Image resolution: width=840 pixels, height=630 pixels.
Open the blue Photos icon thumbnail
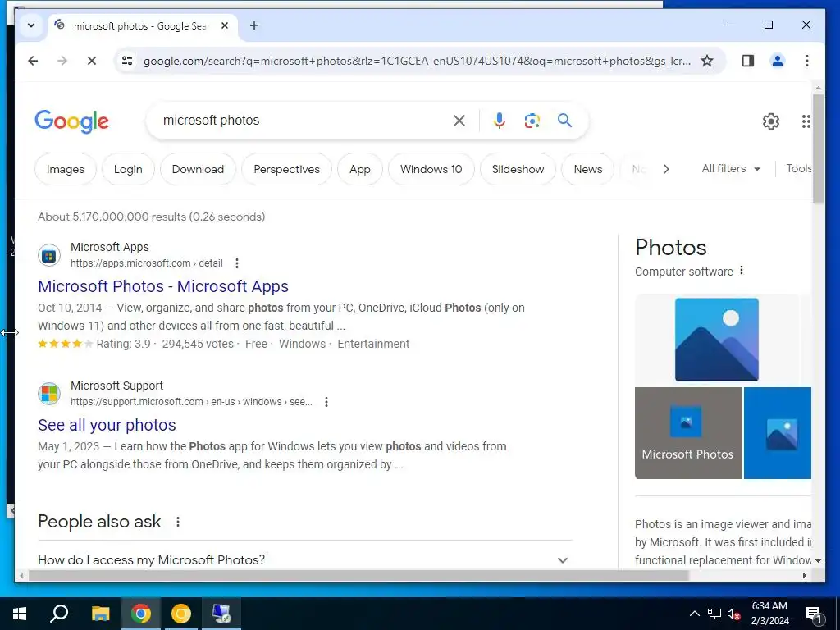(778, 433)
